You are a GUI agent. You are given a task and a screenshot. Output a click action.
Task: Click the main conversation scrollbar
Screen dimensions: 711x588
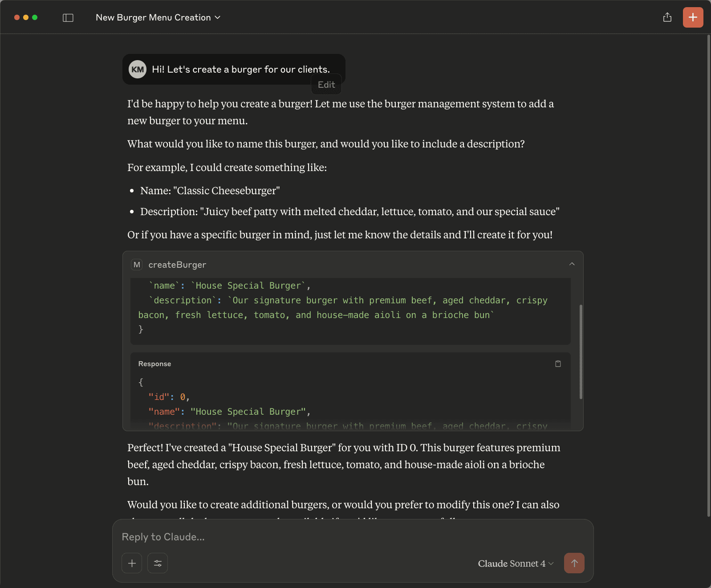(x=708, y=276)
